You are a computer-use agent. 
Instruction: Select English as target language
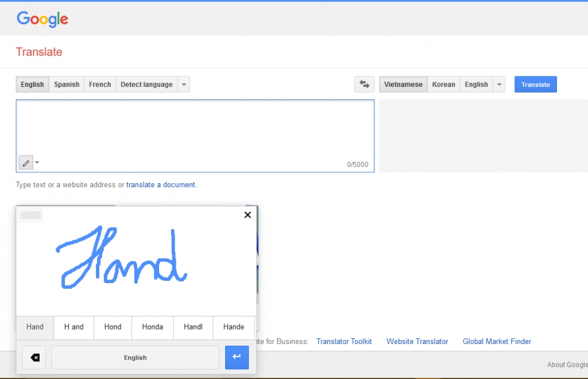point(476,84)
